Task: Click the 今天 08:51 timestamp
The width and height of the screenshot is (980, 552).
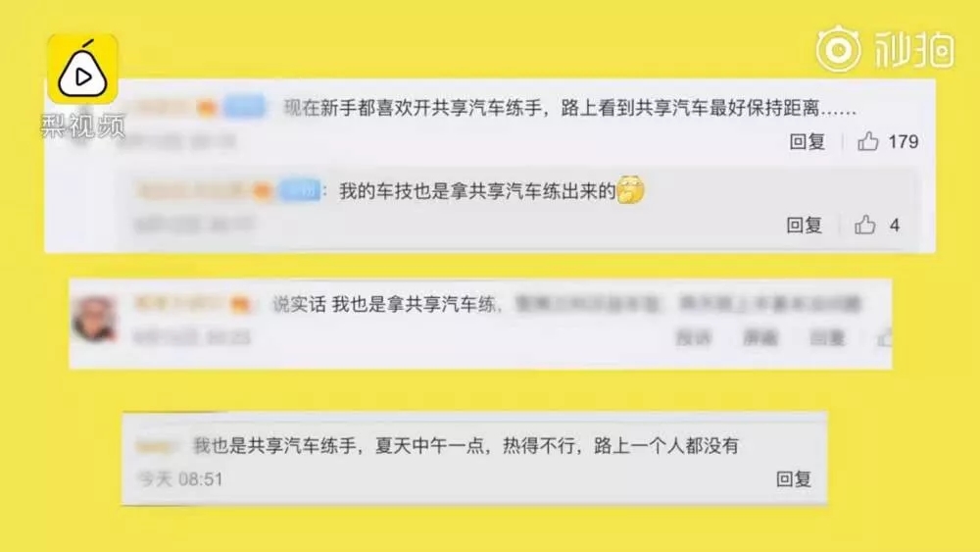Action: point(180,479)
